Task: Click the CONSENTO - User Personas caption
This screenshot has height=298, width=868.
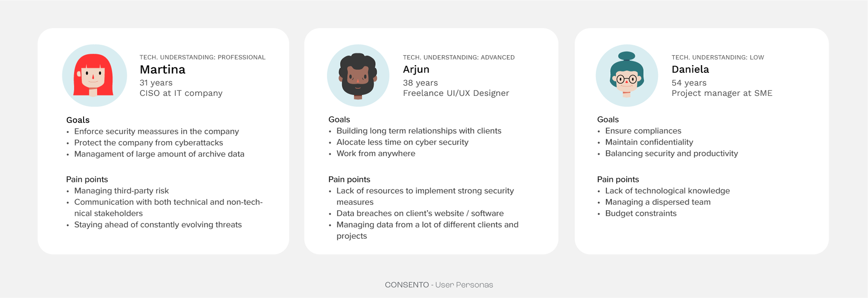Action: (x=439, y=285)
